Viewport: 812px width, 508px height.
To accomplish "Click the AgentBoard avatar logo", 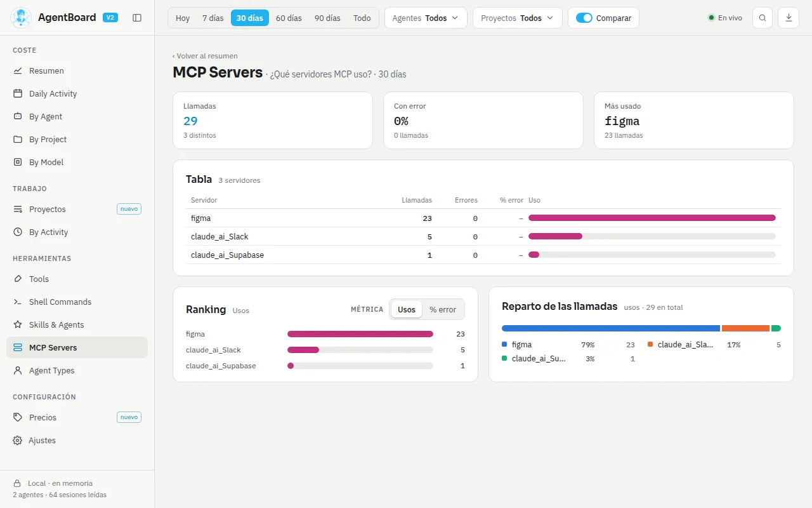I will pyautogui.click(x=21, y=18).
